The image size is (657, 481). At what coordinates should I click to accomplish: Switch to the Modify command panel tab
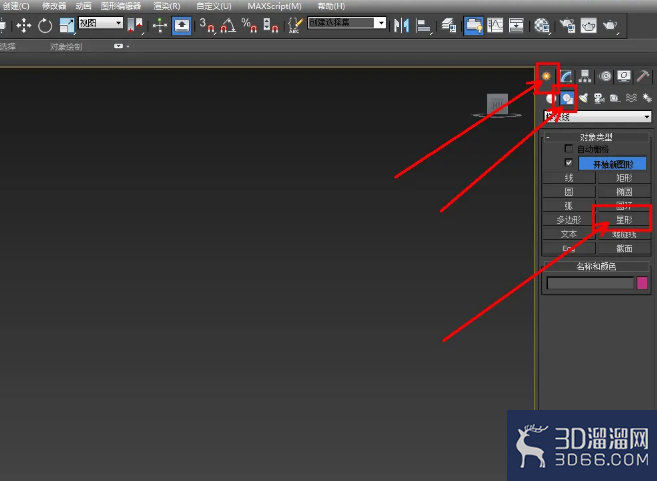(566, 76)
